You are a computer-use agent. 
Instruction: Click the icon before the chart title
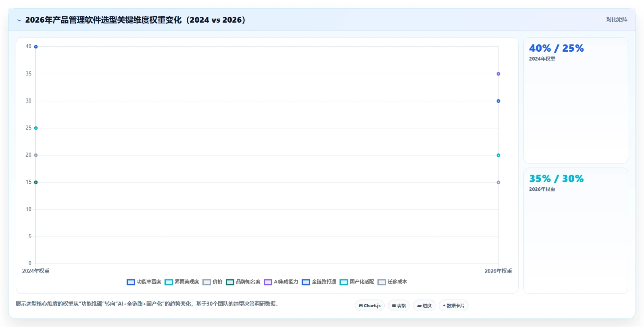(19, 20)
